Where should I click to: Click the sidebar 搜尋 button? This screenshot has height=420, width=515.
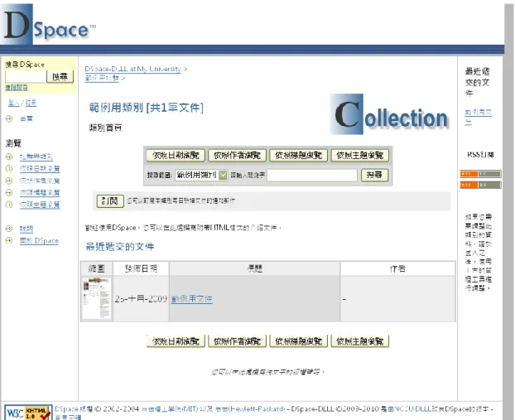tap(60, 77)
